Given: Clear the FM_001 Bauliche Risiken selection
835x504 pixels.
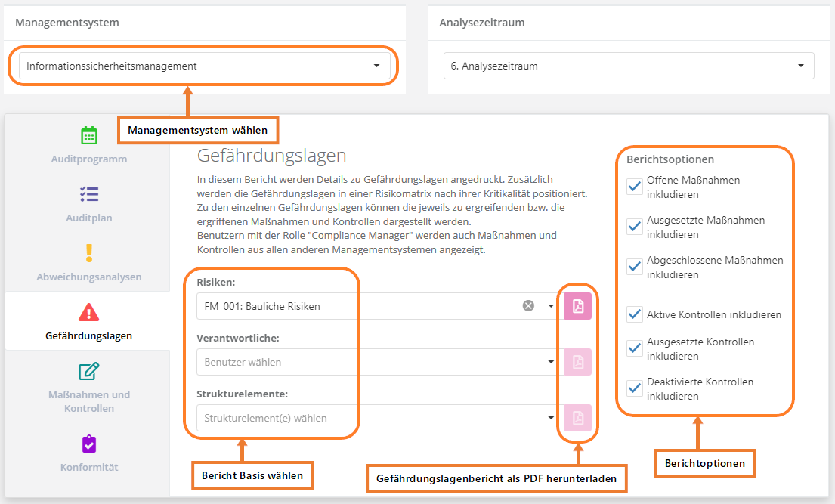Looking at the screenshot, I should (528, 306).
